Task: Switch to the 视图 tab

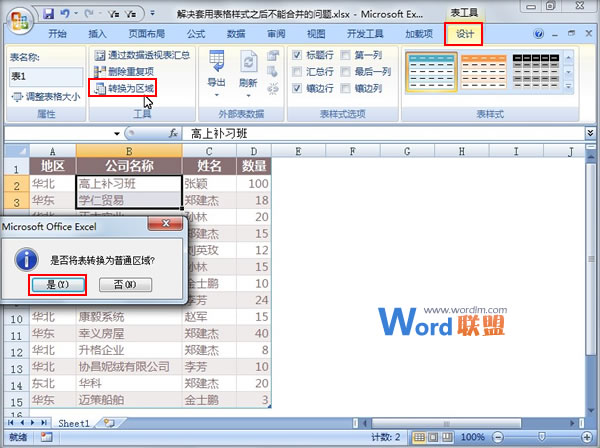Action: point(316,34)
